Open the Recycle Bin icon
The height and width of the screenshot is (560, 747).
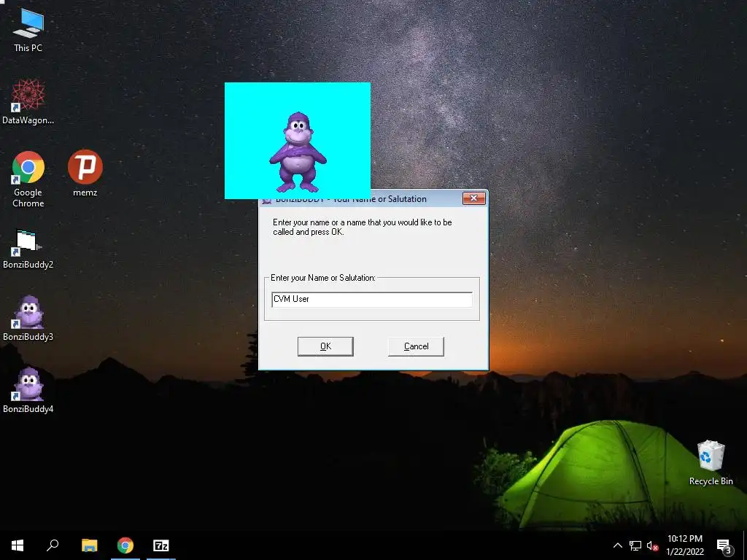pos(711,463)
